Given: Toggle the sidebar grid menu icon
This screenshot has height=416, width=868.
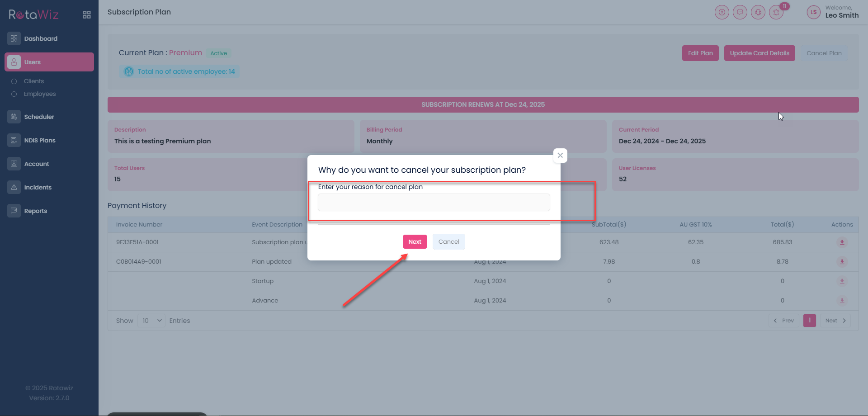Looking at the screenshot, I should [87, 15].
